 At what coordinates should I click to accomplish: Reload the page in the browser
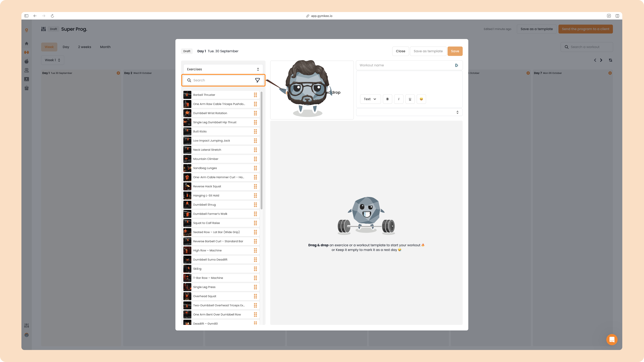coord(53,16)
